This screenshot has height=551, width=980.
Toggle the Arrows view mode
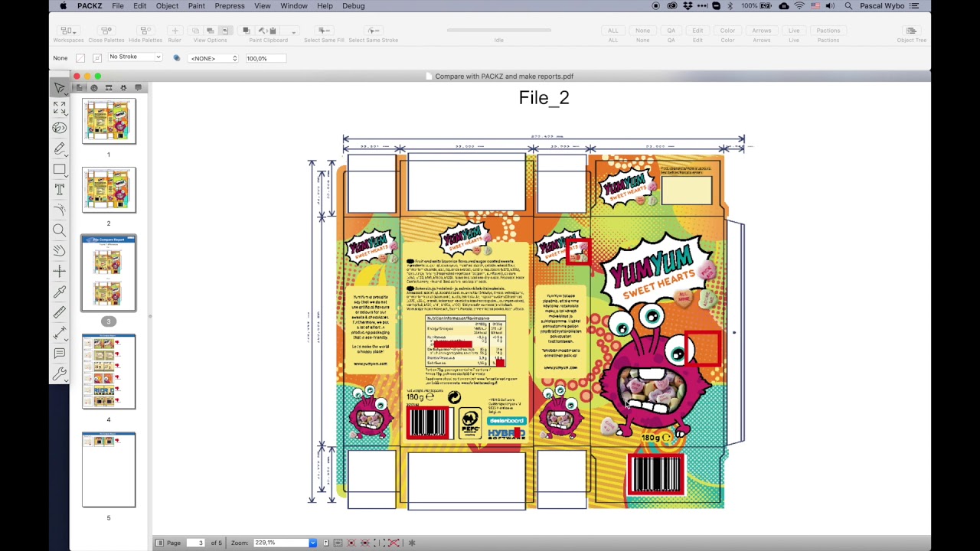[761, 31]
